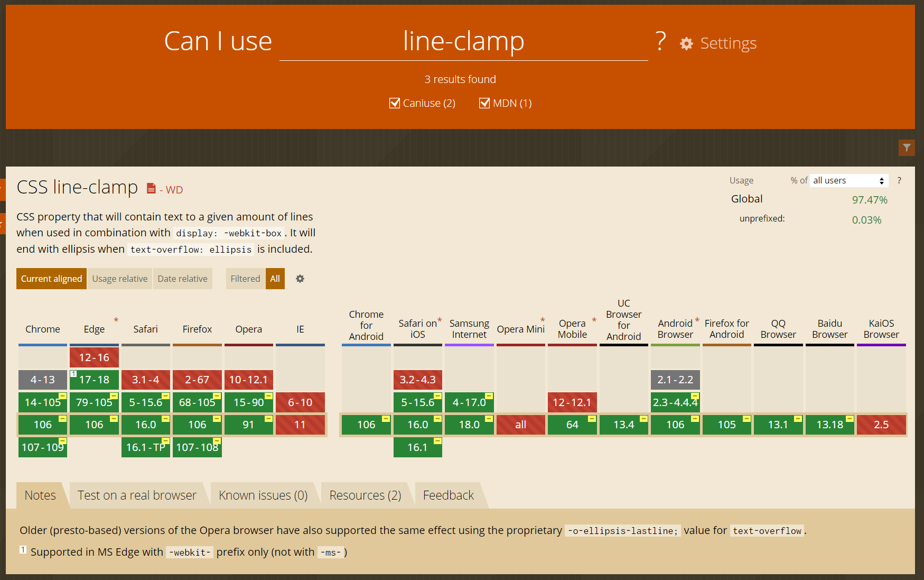Image resolution: width=924 pixels, height=580 pixels.
Task: Open table settings gear beside All
Action: tap(300, 279)
